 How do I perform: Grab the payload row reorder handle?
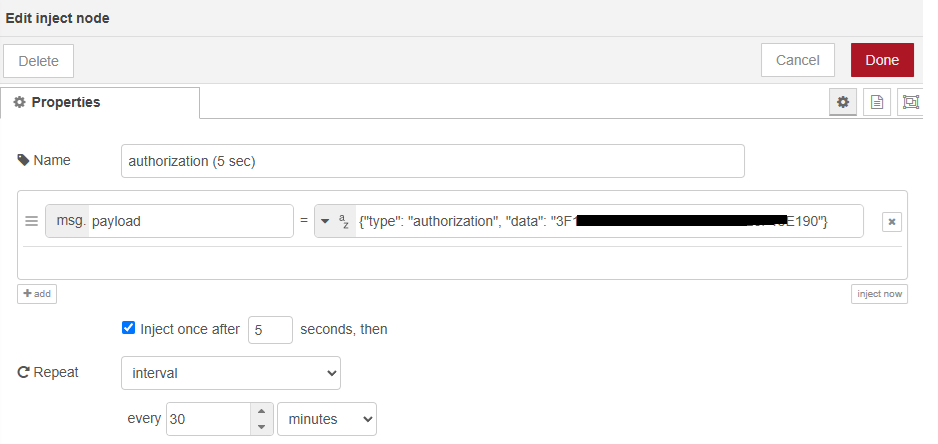pyautogui.click(x=31, y=222)
